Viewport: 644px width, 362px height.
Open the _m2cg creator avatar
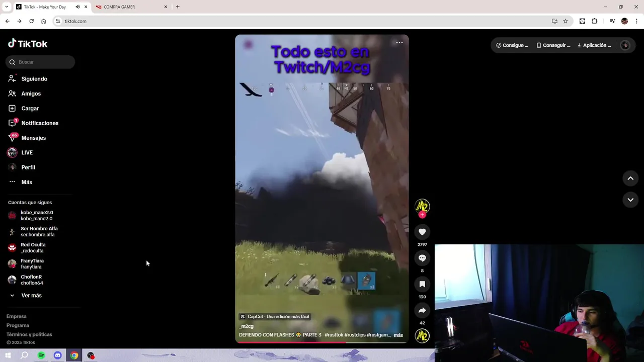(422, 206)
